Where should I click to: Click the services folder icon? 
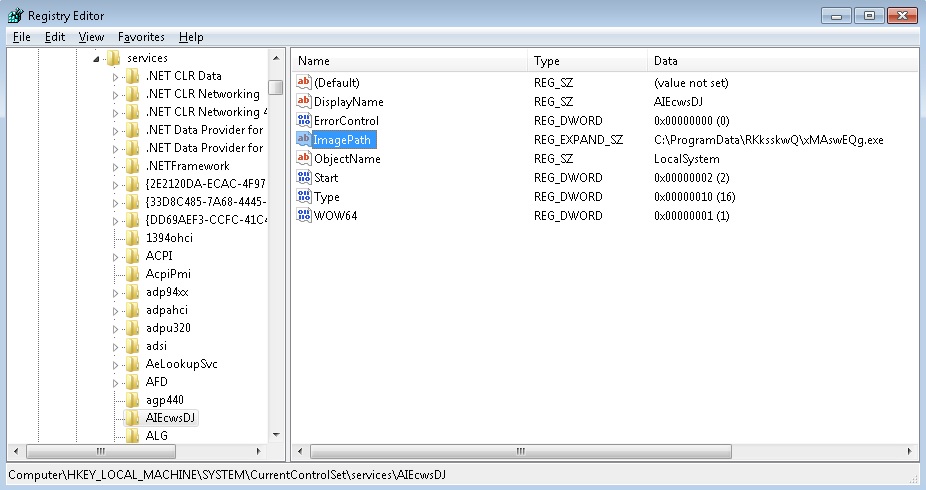(113, 58)
